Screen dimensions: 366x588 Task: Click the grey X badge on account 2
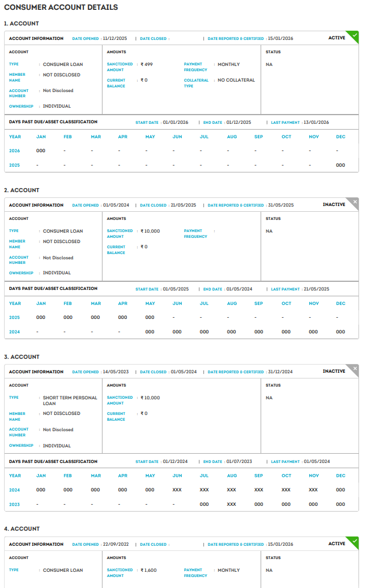(x=354, y=202)
